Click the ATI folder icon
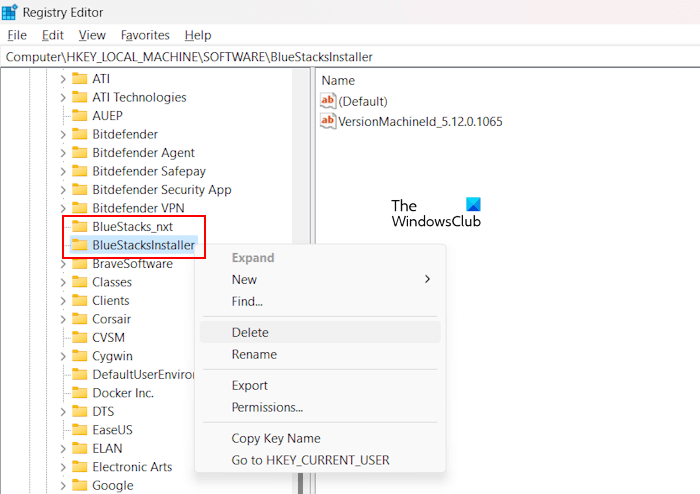The height and width of the screenshot is (494, 700). click(x=79, y=79)
